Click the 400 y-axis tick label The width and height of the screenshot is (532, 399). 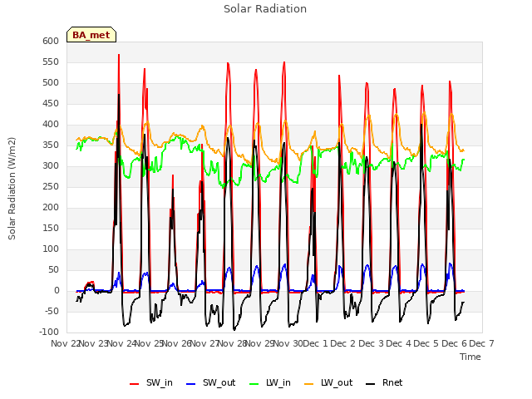coord(51,124)
